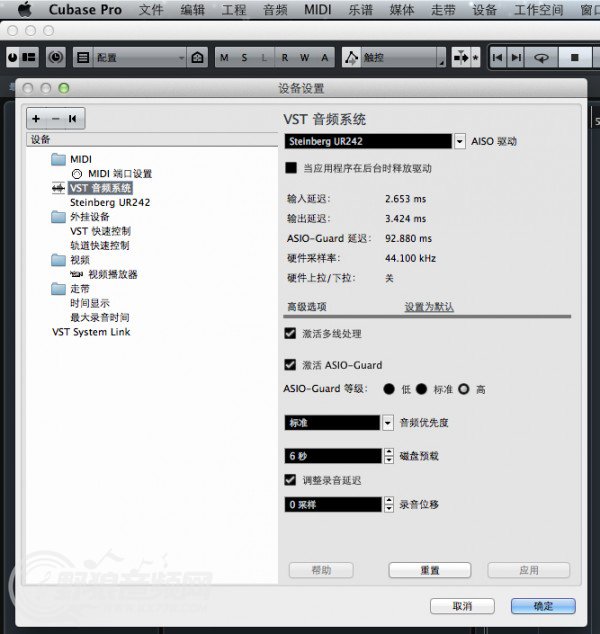Click the track visibility configuration list icon
This screenshot has width=600, height=634.
(83, 57)
